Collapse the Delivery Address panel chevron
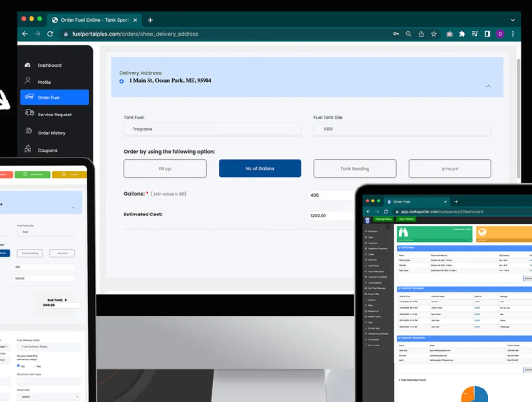Viewport: 532px width, 402px height. coord(488,86)
